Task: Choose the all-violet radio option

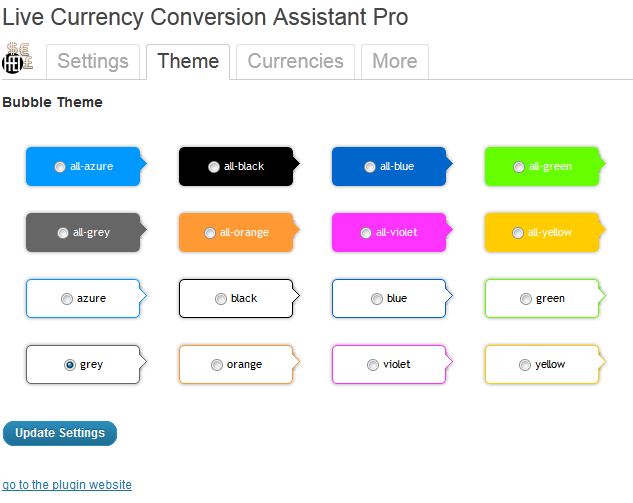Action: (x=366, y=233)
